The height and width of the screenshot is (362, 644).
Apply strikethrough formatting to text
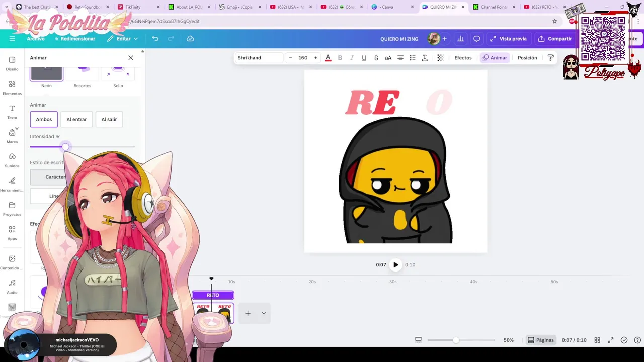376,58
